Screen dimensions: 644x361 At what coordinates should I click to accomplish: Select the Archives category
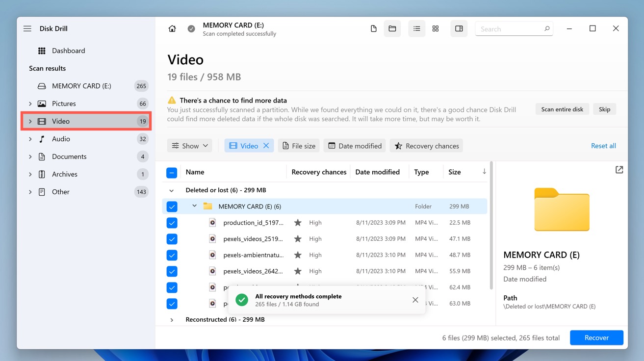86,174
